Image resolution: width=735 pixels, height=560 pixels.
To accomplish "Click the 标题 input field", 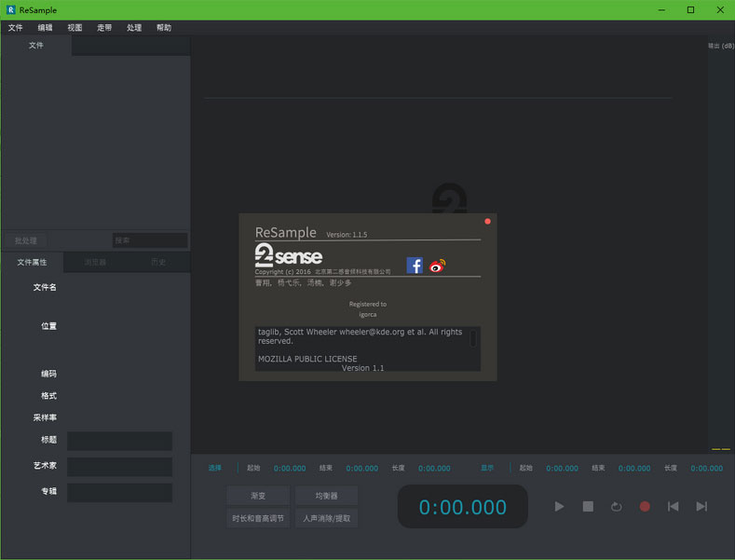I will click(119, 441).
